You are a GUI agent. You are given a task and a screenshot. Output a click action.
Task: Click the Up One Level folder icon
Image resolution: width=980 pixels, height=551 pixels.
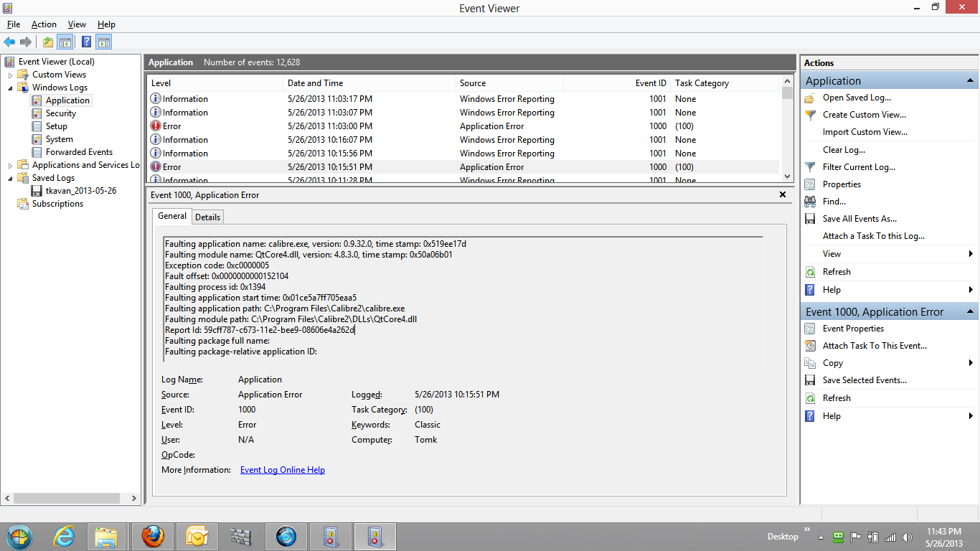48,42
